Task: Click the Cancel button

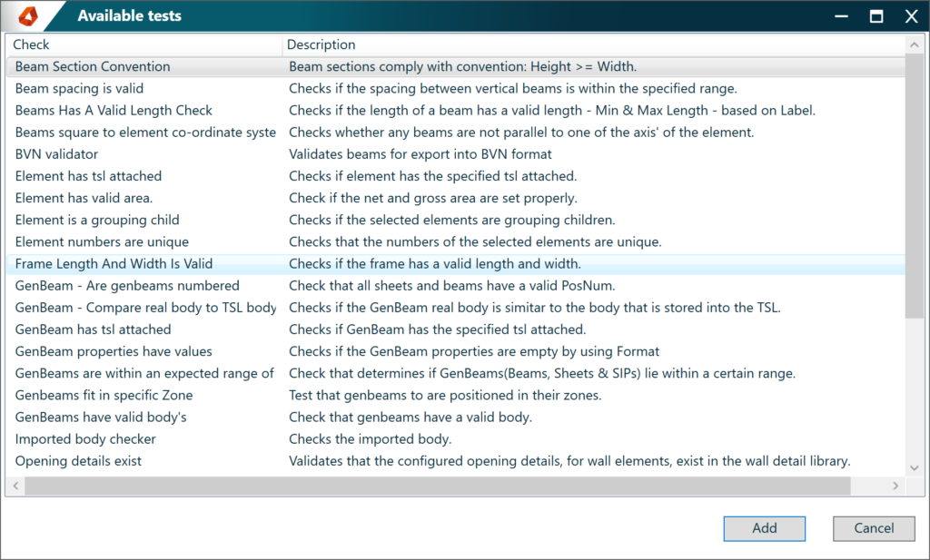Action: tap(874, 528)
